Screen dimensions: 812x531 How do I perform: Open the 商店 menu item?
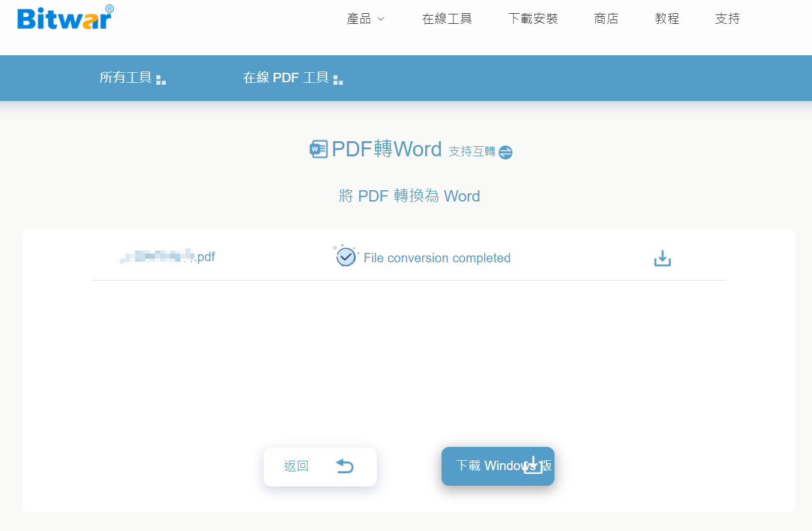pyautogui.click(x=607, y=19)
